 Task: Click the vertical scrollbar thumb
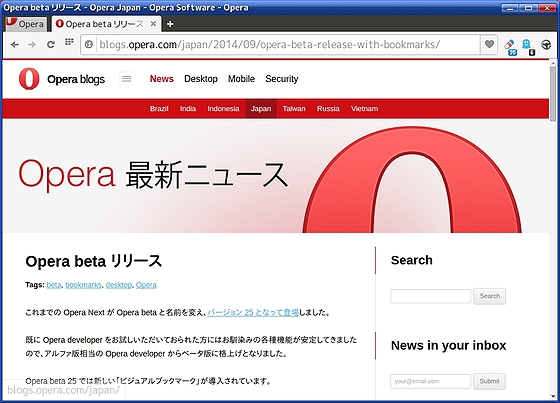coord(553,94)
